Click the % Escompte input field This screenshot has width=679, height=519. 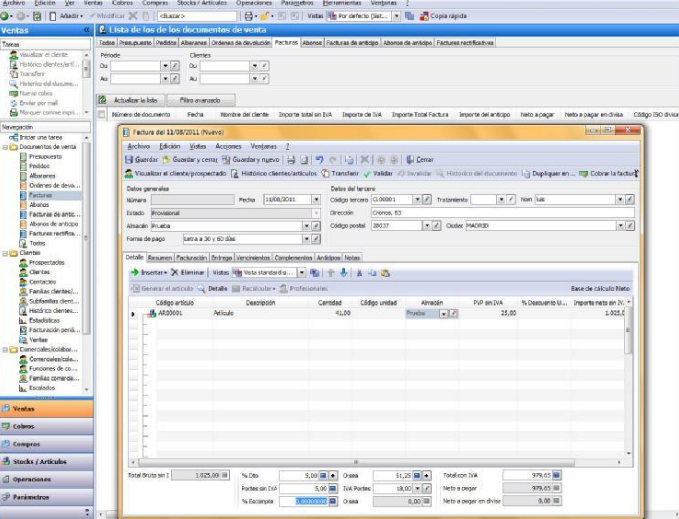point(302,501)
